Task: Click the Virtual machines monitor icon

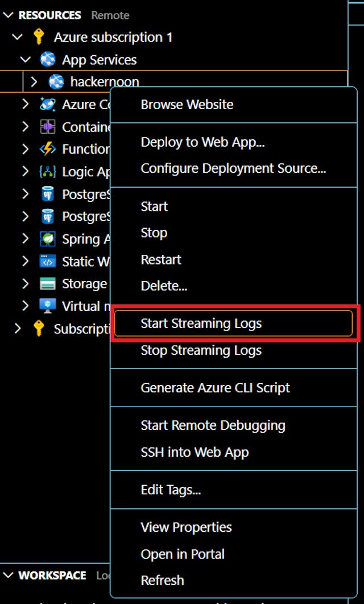Action: tap(48, 306)
